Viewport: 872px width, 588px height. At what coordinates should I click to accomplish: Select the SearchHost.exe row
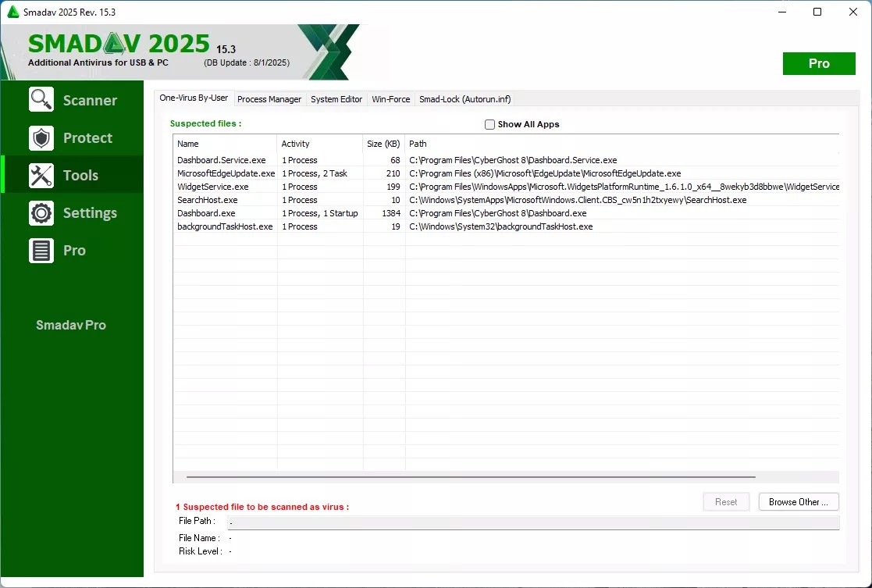pos(506,200)
